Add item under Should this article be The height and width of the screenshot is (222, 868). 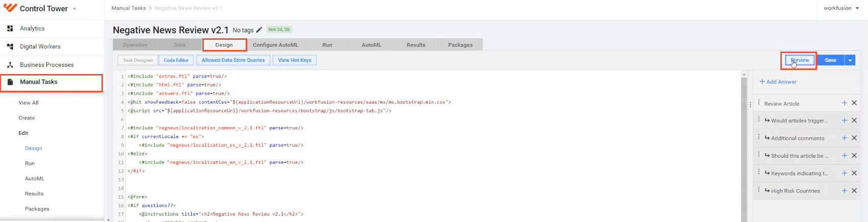pyautogui.click(x=844, y=156)
